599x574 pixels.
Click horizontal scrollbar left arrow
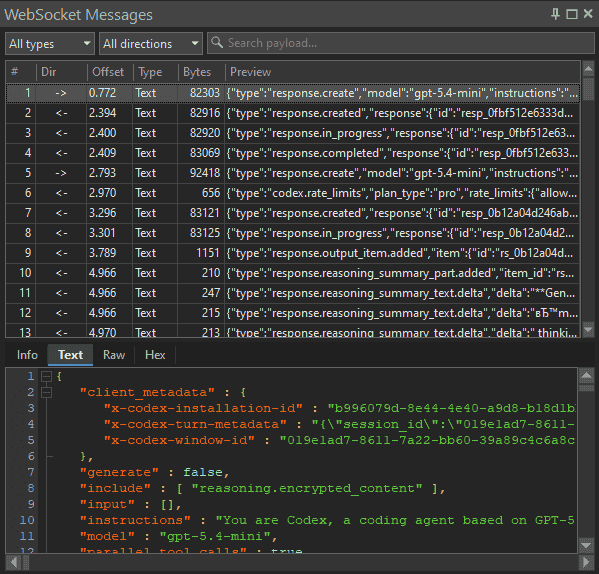pos(13,562)
